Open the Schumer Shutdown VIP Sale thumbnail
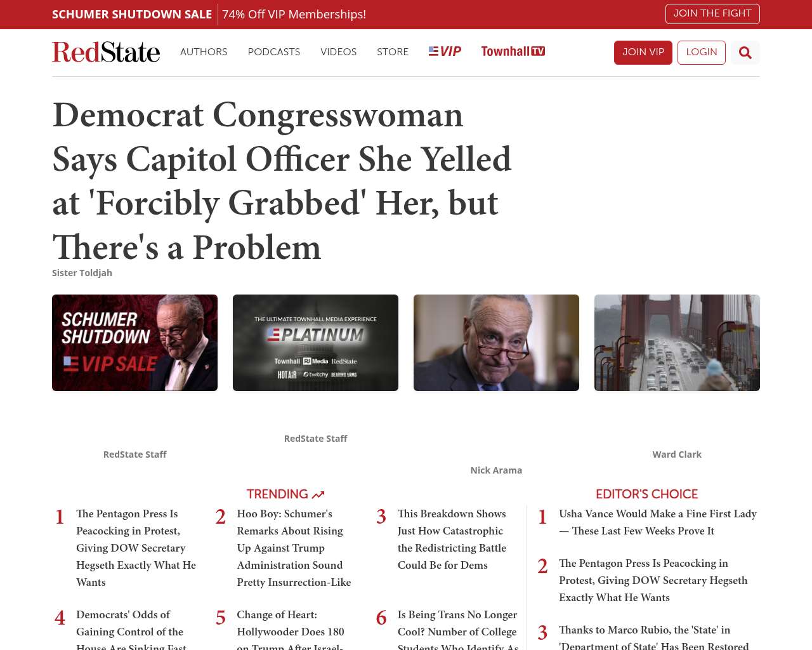 (x=134, y=343)
